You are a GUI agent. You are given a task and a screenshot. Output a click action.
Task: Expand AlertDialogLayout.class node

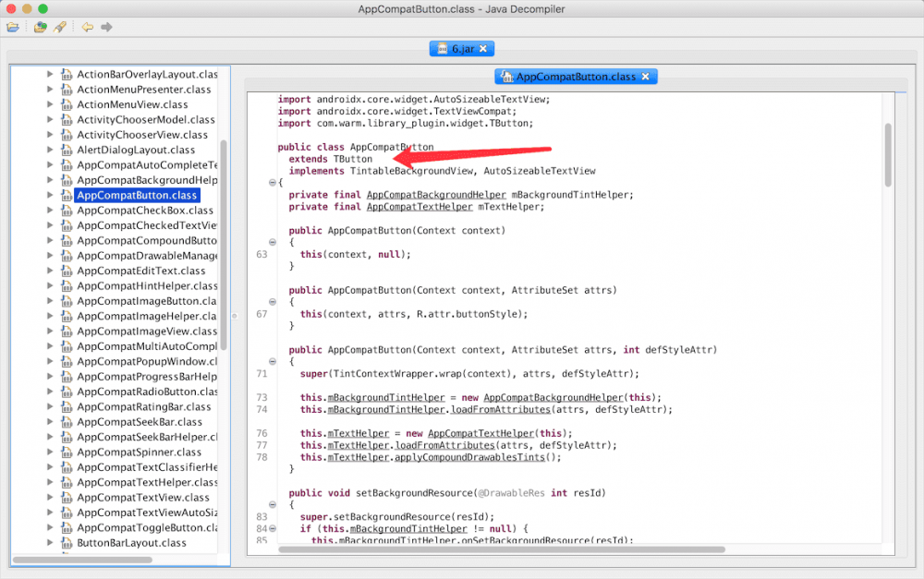click(x=50, y=150)
